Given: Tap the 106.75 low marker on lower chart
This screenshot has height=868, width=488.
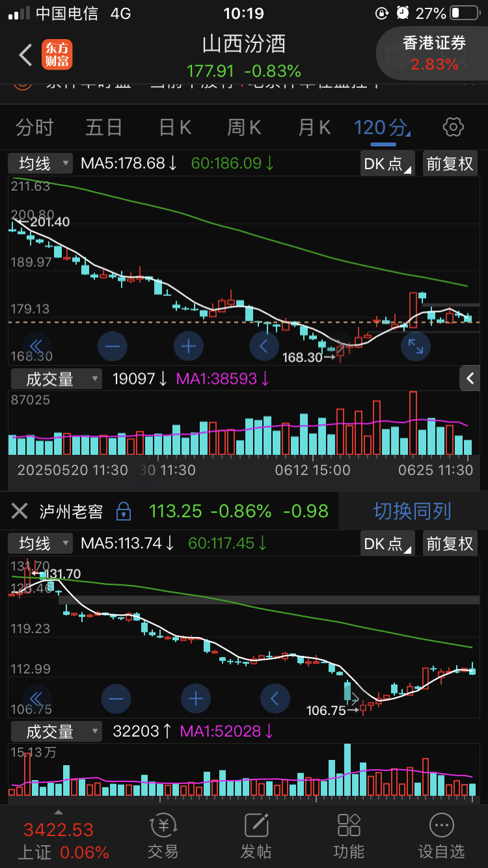Looking at the screenshot, I should pos(332,711).
